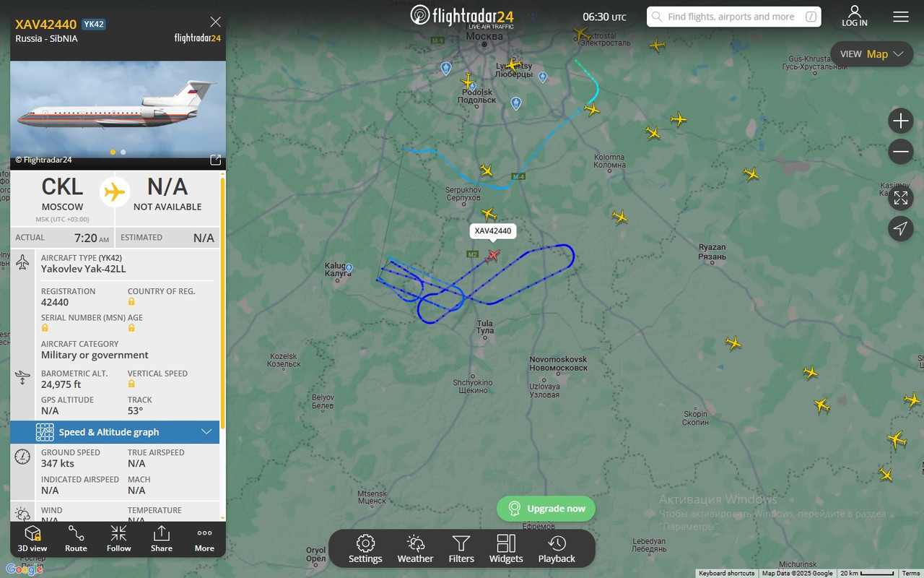Show the Route for this flight
The width and height of the screenshot is (924, 578).
click(x=76, y=539)
